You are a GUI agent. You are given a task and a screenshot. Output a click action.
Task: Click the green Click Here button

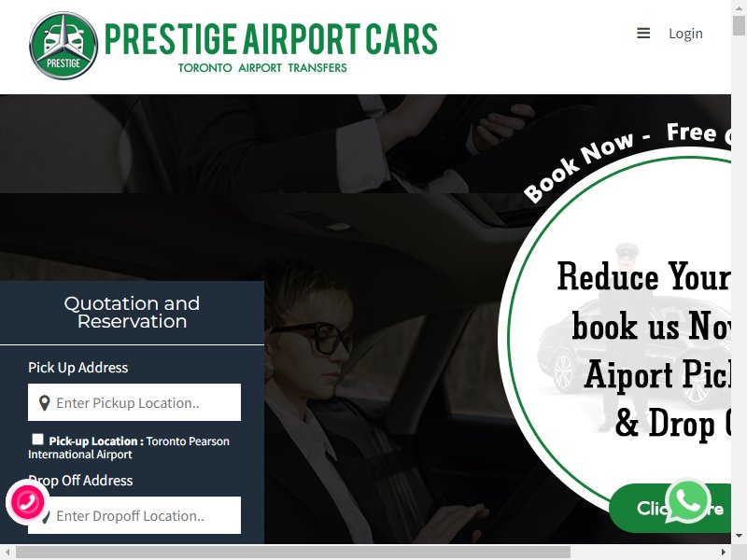click(670, 508)
